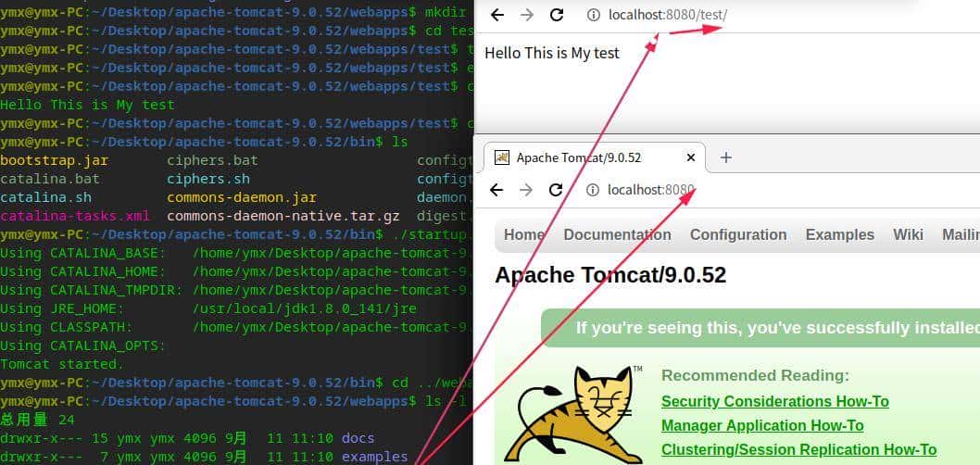Focus the localhost:8080/test/ address field
The width and height of the screenshot is (980, 465).
click(x=668, y=15)
